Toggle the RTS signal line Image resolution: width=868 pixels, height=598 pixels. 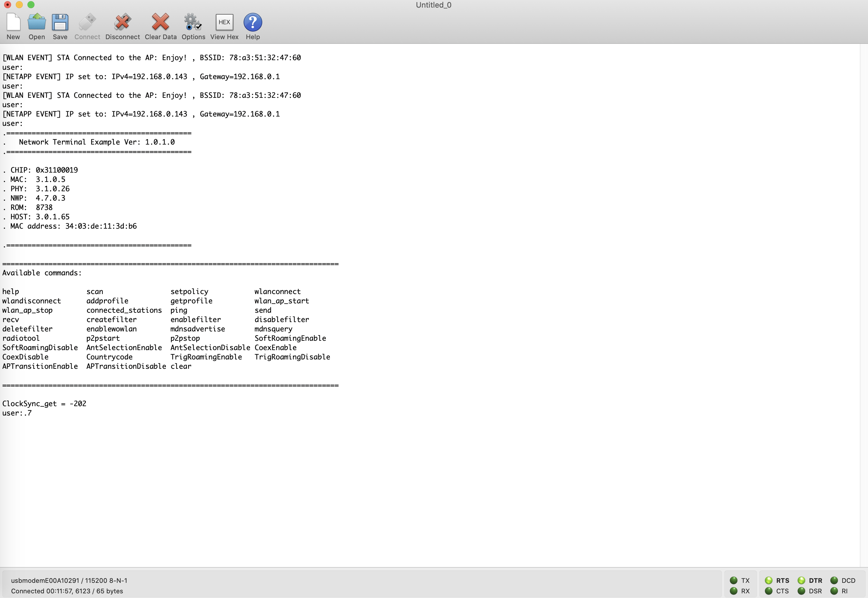769,580
